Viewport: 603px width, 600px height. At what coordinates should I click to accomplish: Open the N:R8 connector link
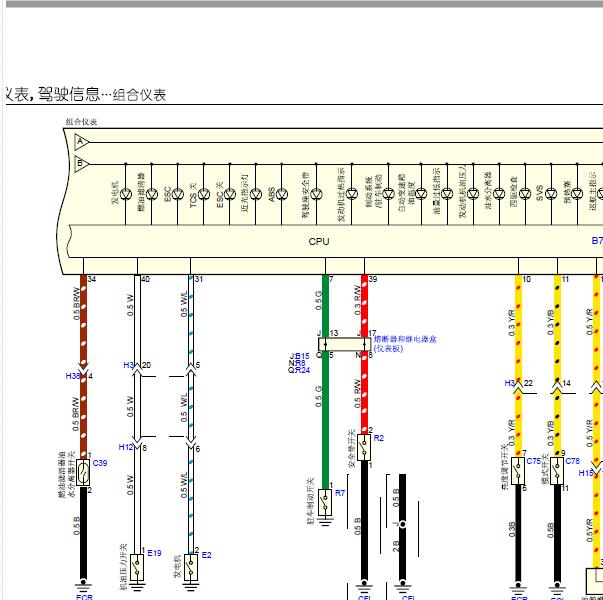tap(297, 363)
